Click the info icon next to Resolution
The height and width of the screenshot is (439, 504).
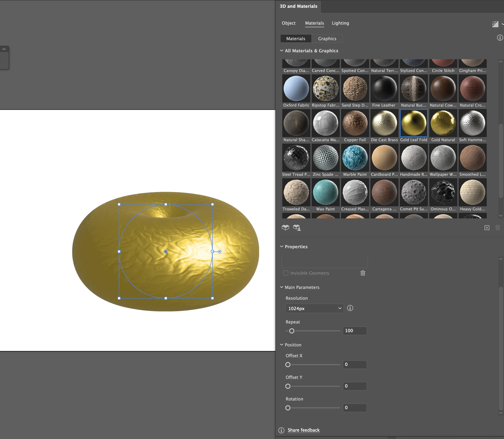point(350,308)
